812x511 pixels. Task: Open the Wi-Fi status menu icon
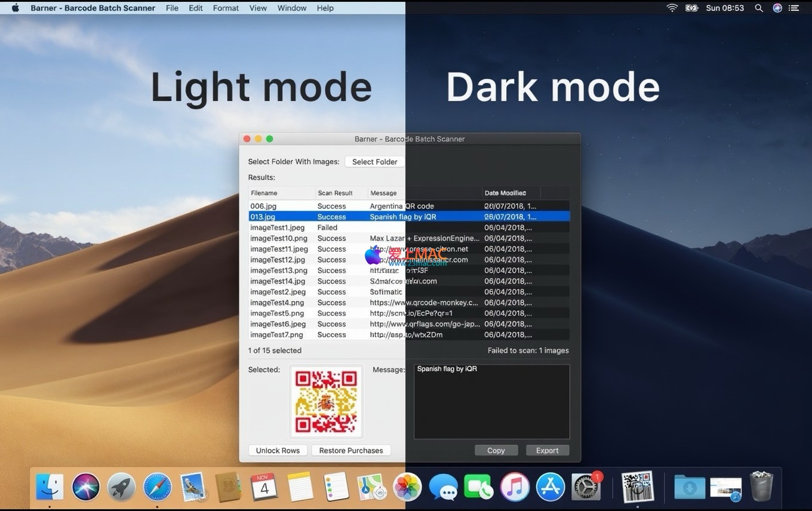point(672,8)
